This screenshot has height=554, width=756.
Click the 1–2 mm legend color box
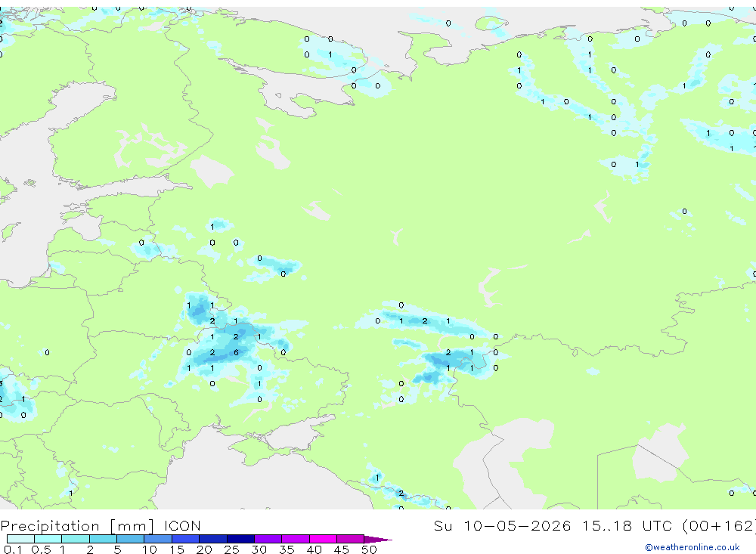click(76, 539)
